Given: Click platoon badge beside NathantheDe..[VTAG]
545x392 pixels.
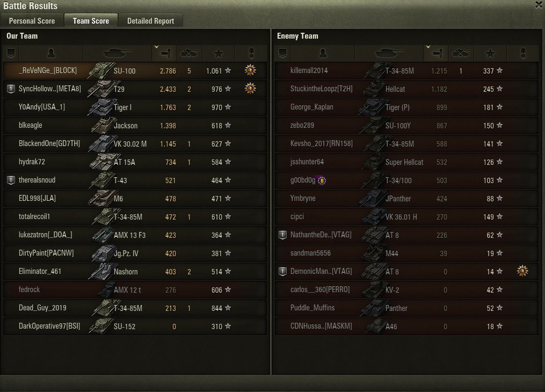Looking at the screenshot, I should (282, 235).
